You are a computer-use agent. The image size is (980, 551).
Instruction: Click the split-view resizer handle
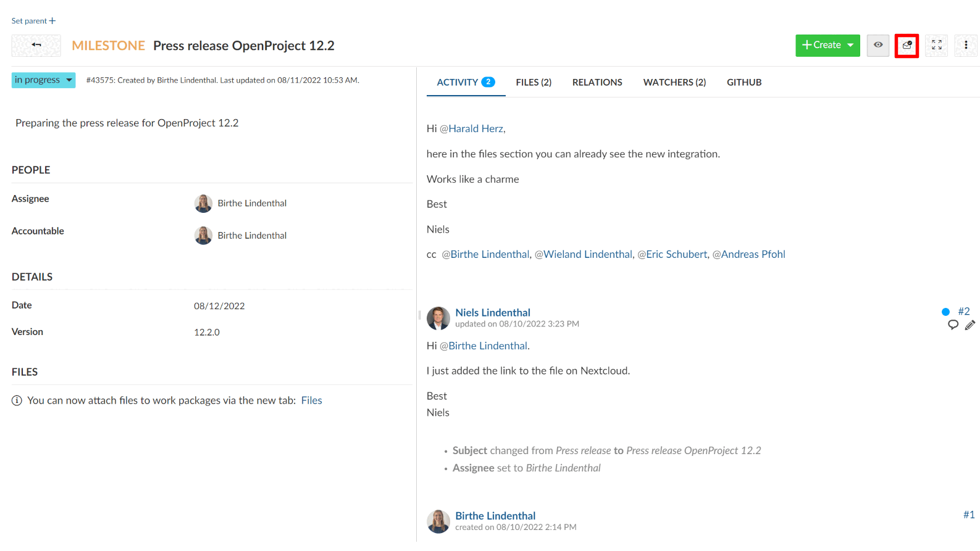coord(419,315)
